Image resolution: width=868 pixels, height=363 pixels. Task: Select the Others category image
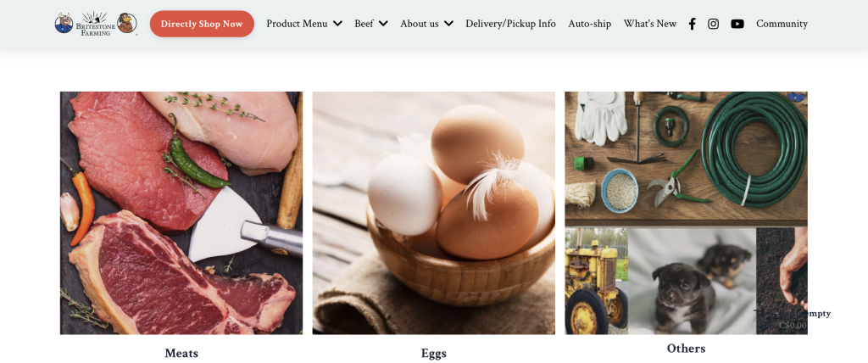point(686,213)
